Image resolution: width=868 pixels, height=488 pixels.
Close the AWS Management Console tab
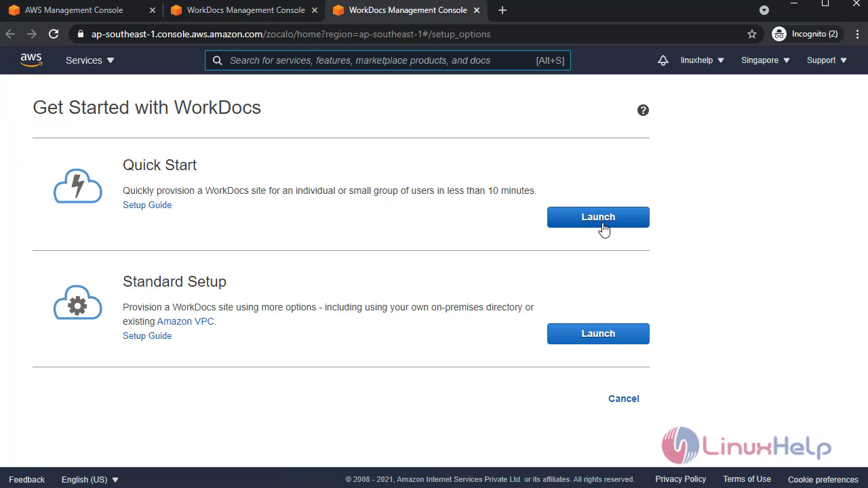pyautogui.click(x=152, y=10)
